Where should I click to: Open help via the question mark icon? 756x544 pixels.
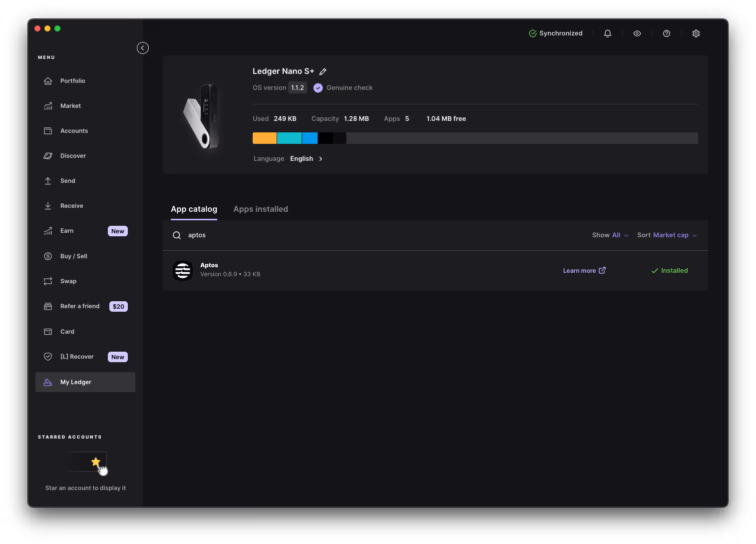[667, 33]
